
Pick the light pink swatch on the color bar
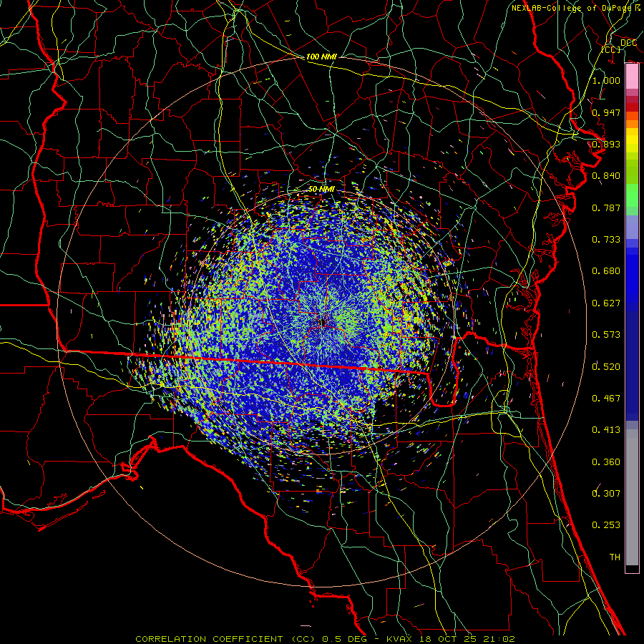tap(632, 77)
